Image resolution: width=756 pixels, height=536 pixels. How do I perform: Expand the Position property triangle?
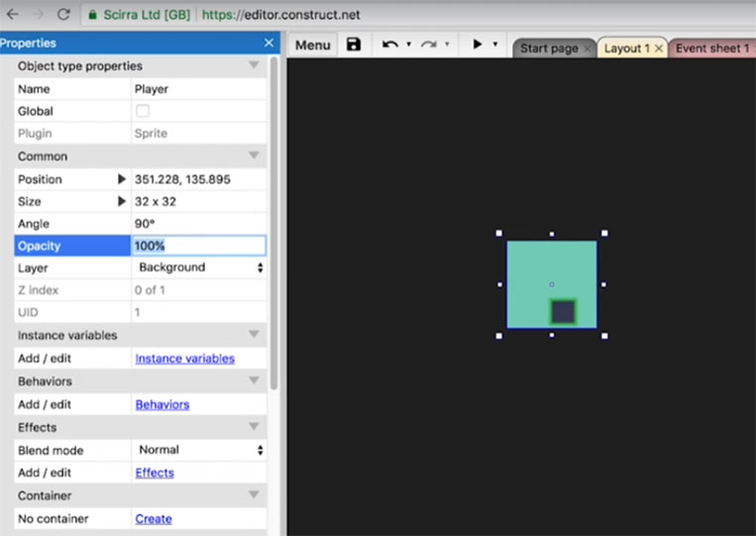tap(122, 179)
